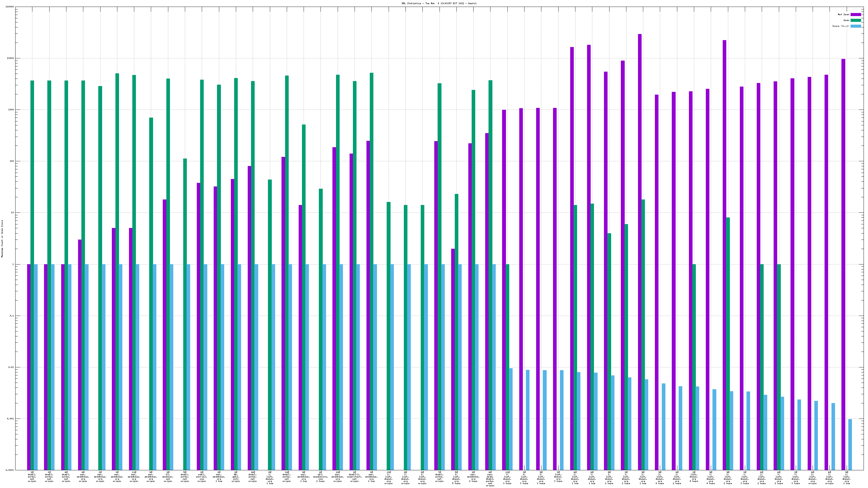Select the ubl.unsubscore.com 2 hops label
The image size is (868, 488).
(321, 477)
